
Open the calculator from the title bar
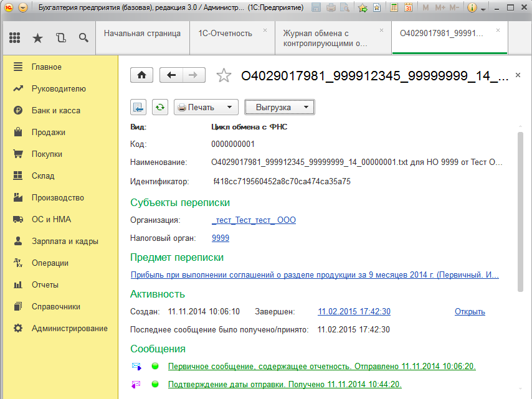point(394,7)
